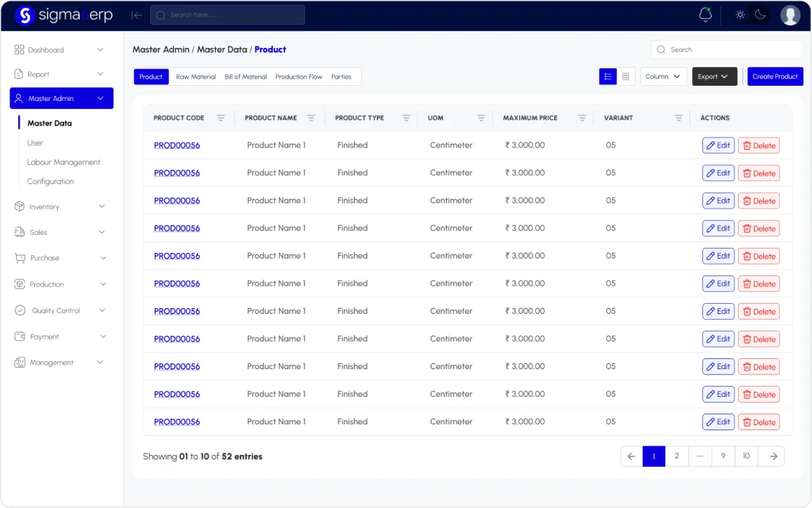812x508 pixels.
Task: Open the first PROD00056 link
Action: [176, 145]
